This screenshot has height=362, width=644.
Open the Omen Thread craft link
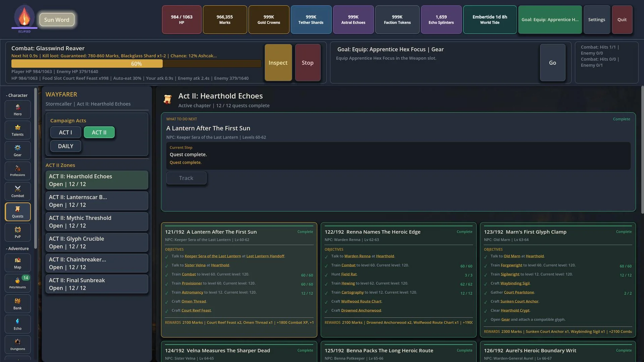(x=194, y=301)
